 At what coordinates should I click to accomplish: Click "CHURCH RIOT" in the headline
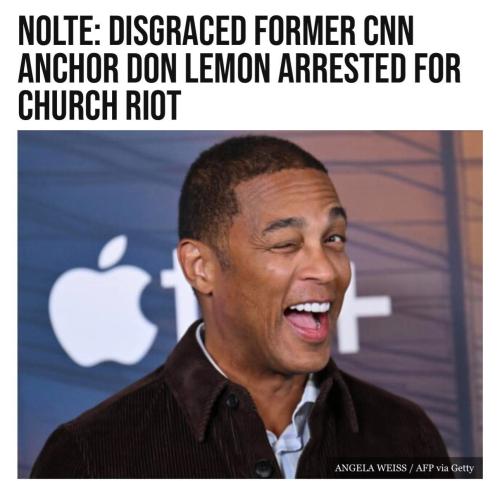[x=99, y=104]
